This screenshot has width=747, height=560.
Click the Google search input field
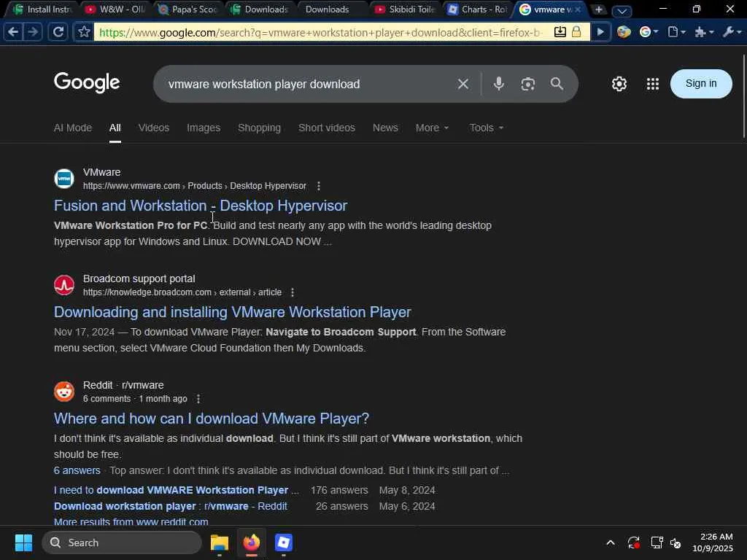[x=305, y=84]
